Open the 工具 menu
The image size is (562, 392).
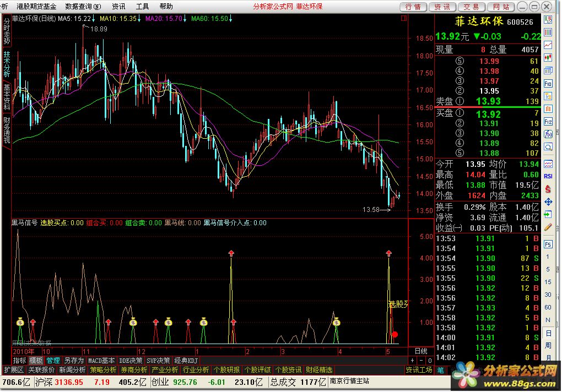pos(142,7)
